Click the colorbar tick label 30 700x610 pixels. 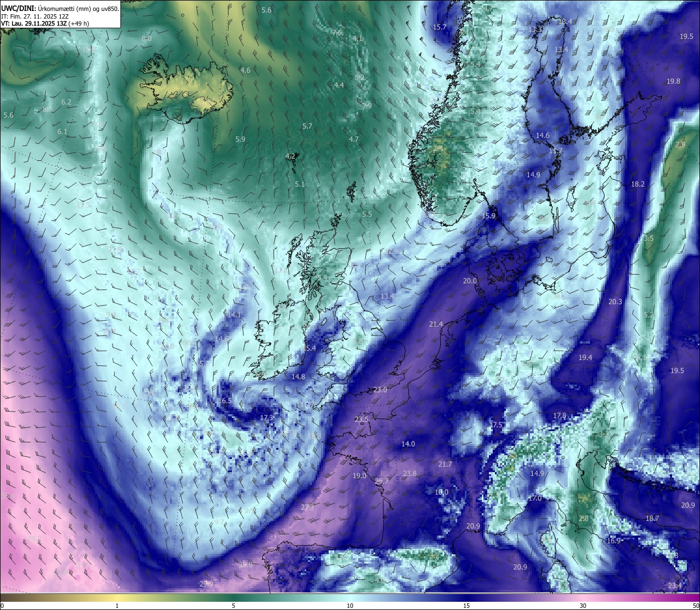583,606
